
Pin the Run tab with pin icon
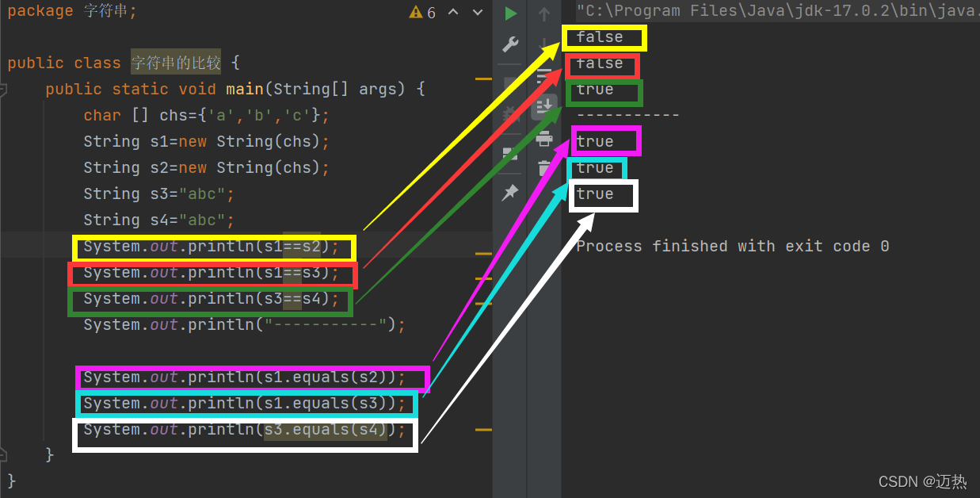pyautogui.click(x=510, y=191)
